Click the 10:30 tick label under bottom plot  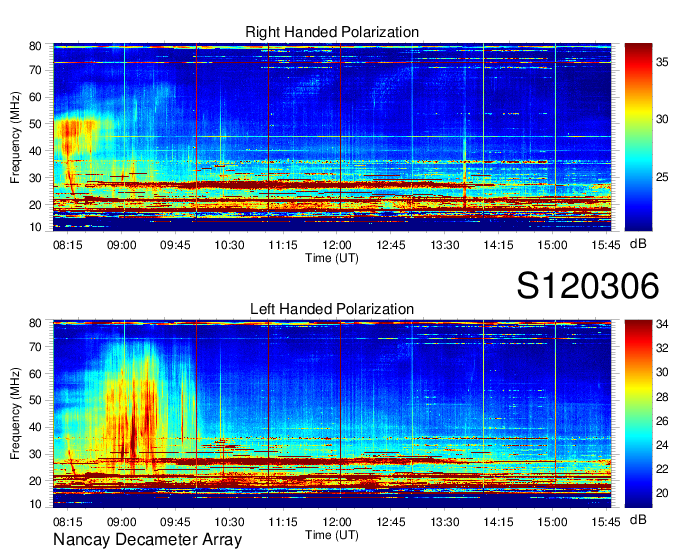(x=229, y=523)
